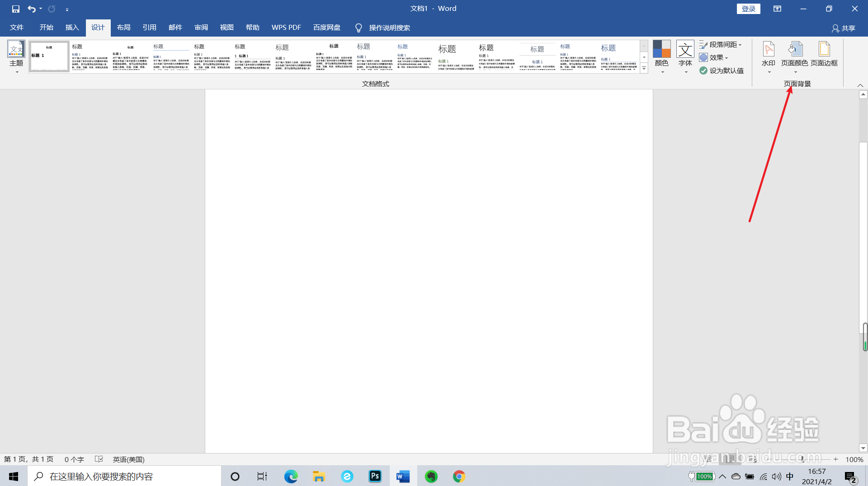Click the Sign in (登录) button

[749, 9]
